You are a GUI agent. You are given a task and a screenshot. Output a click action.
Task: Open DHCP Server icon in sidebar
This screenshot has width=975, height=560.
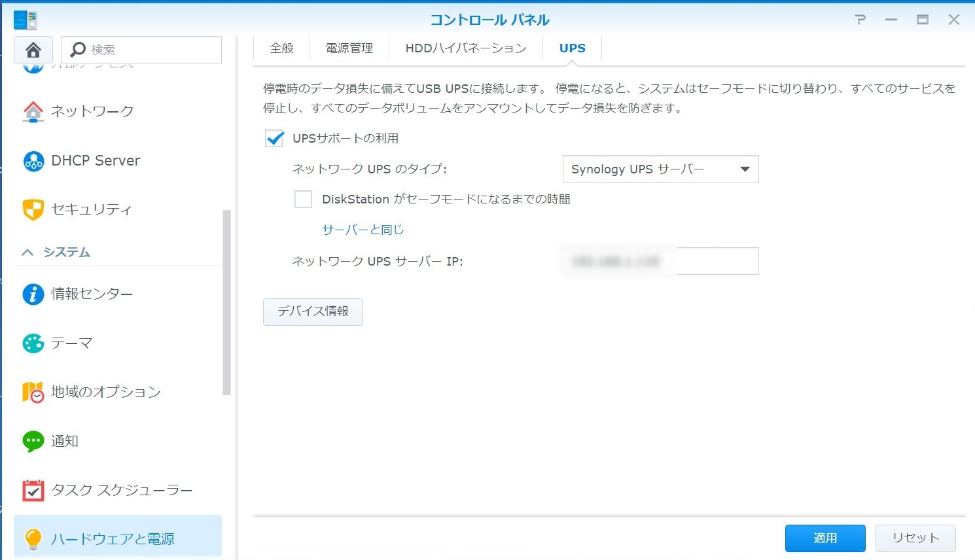coord(33,161)
